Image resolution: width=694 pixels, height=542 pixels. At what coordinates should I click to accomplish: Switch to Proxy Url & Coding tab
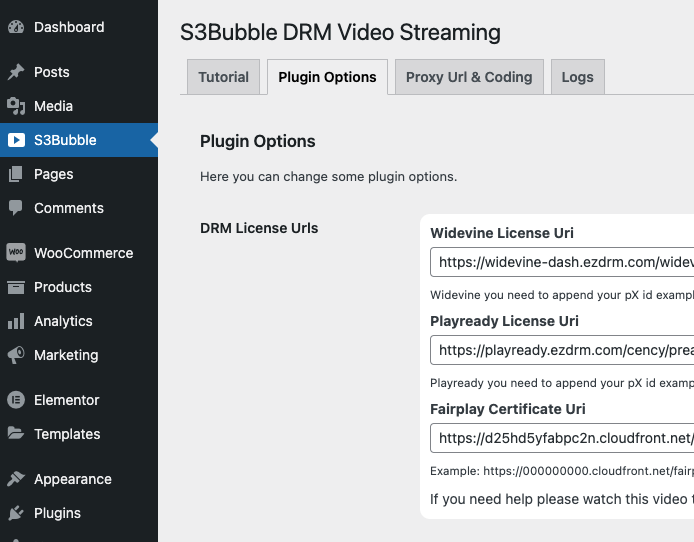(469, 77)
